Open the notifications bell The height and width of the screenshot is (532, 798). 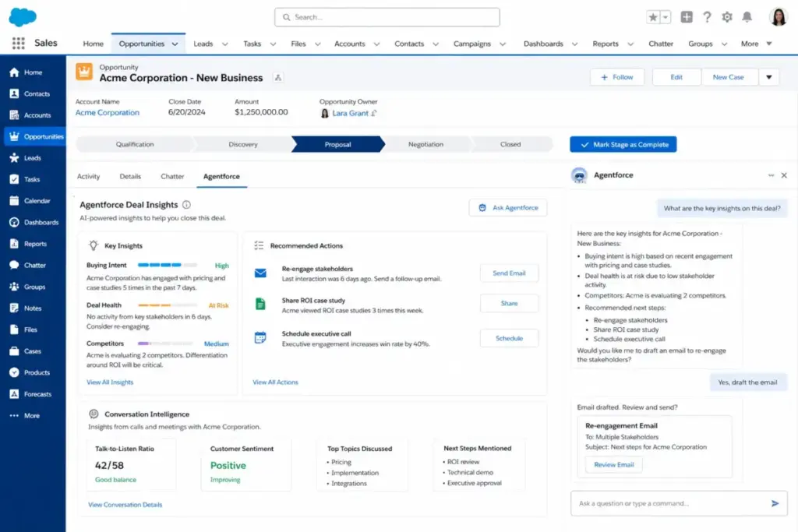(747, 17)
